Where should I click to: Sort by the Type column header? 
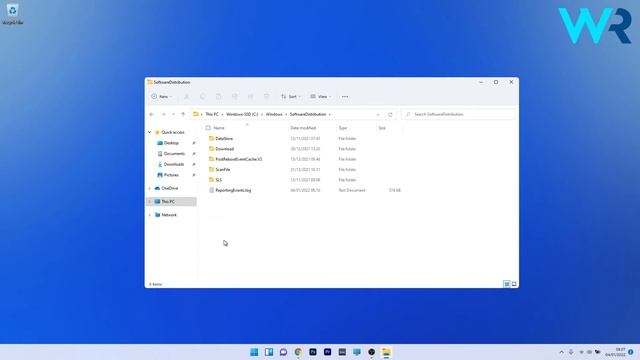coord(342,128)
